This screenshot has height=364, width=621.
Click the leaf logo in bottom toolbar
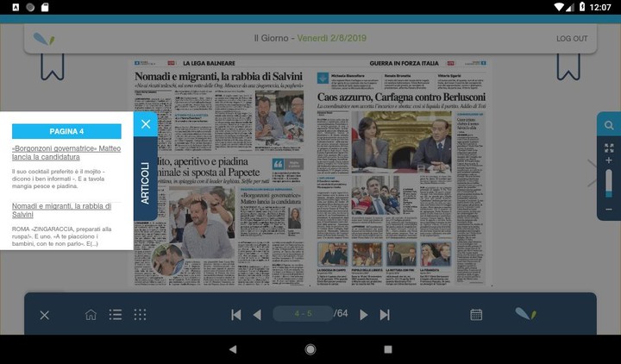point(525,314)
